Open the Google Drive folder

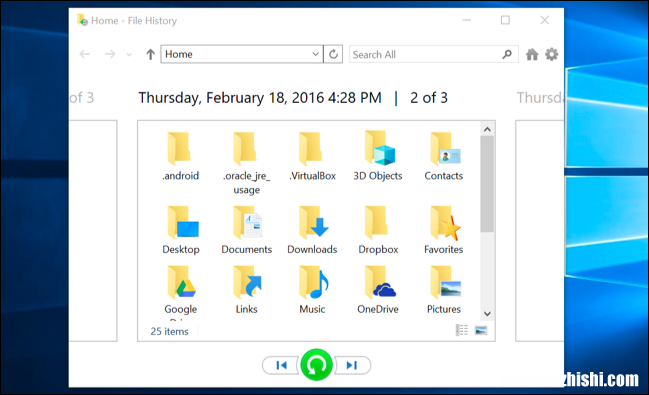click(181, 292)
